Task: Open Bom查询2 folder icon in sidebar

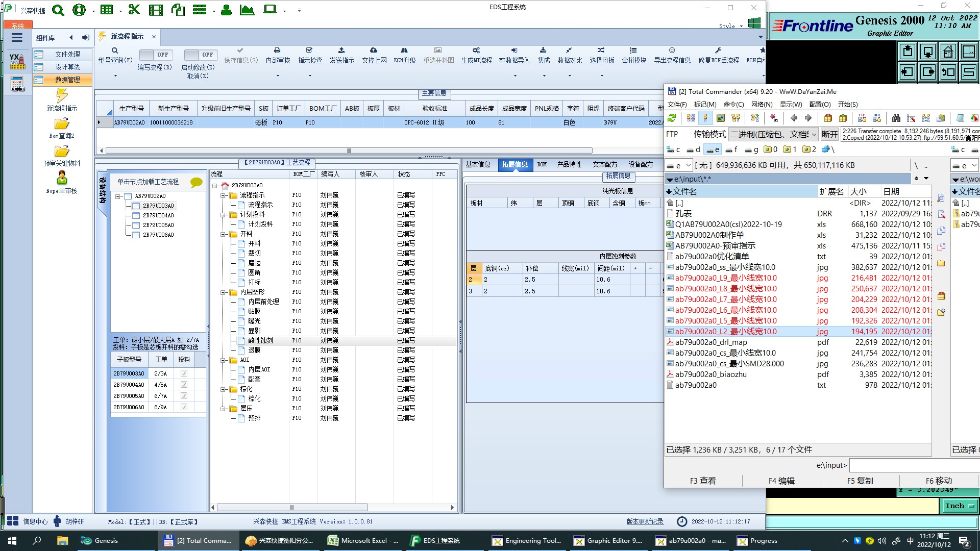Action: pos(62,124)
